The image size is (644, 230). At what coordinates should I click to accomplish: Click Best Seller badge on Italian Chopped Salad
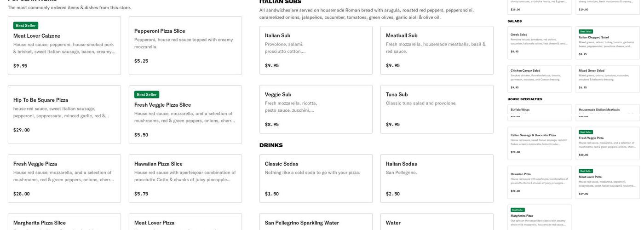click(586, 31)
